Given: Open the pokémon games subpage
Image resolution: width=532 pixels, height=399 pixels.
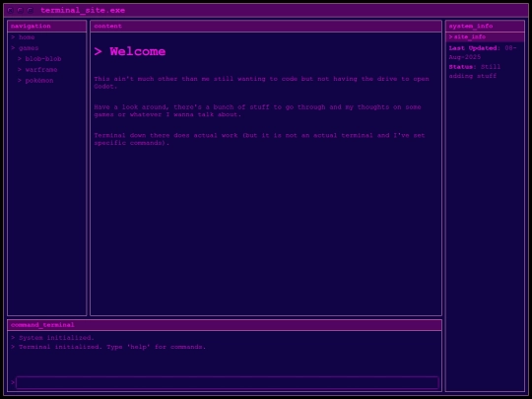Looking at the screenshot, I should (x=39, y=81).
